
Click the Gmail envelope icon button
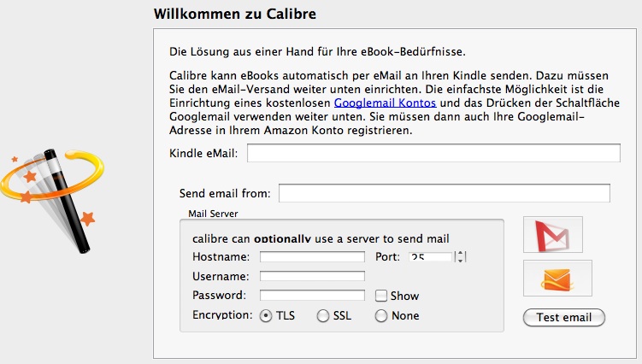552,234
